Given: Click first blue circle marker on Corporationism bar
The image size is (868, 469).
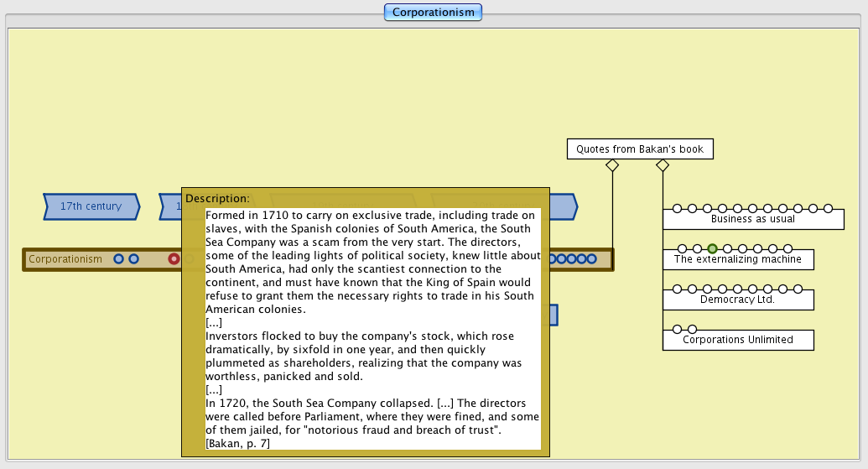Looking at the screenshot, I should pos(119,259).
